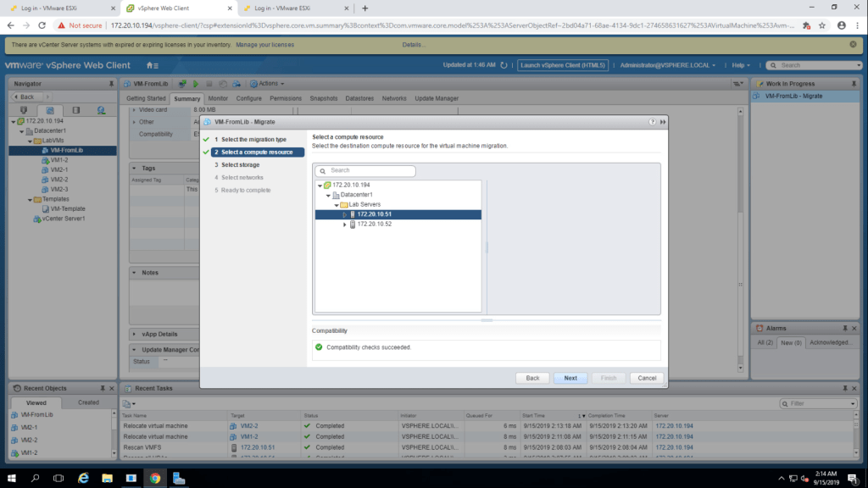Click the help icon in Migrate dialog
The image size is (868, 488).
[x=654, y=122]
